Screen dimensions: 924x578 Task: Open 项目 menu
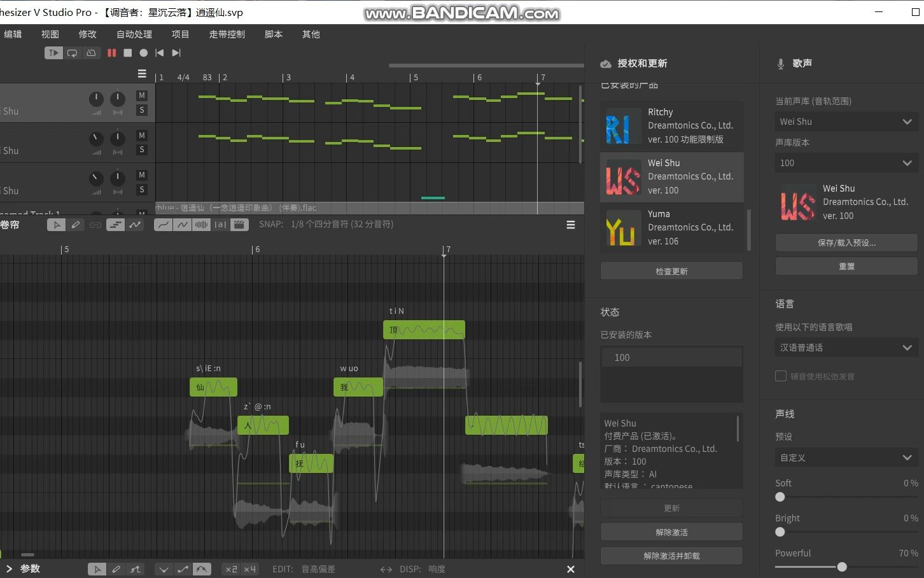pos(181,34)
